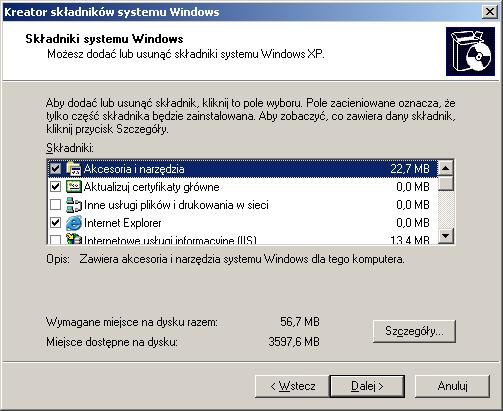Continue with the Dalej button
Screen dimensions: 503x411
click(367, 386)
